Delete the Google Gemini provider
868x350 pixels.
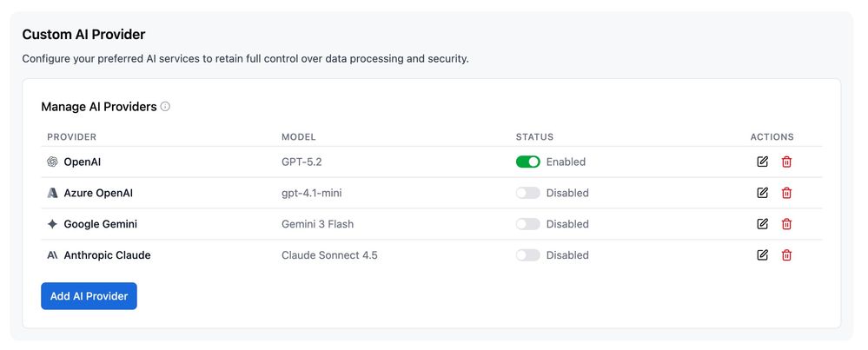(786, 224)
